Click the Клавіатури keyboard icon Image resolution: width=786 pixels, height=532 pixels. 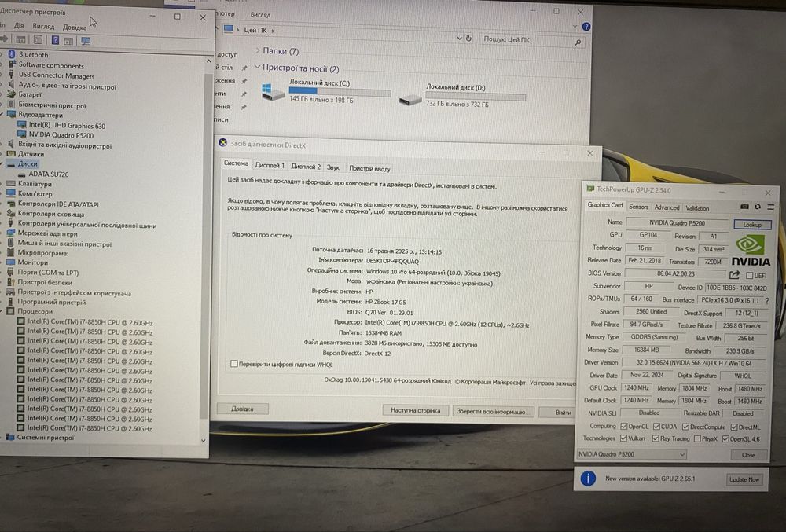(x=11, y=183)
